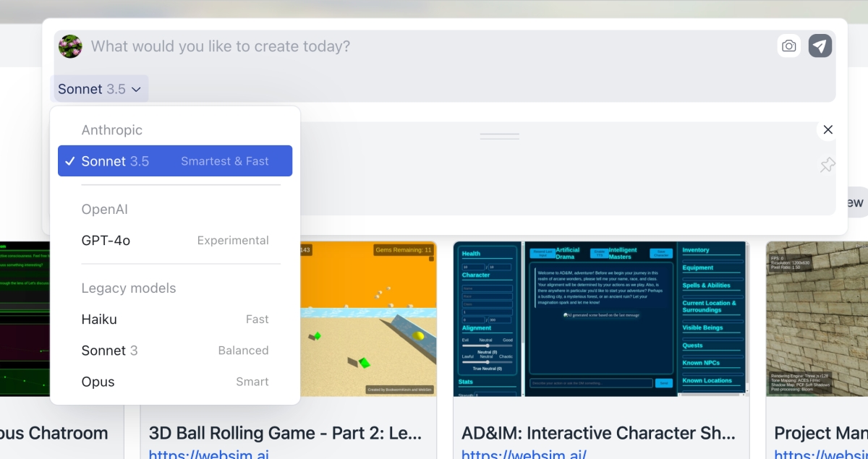This screenshot has height=459, width=868.
Task: Open 3D Ball Rolling Game thumbnail
Action: (368, 319)
